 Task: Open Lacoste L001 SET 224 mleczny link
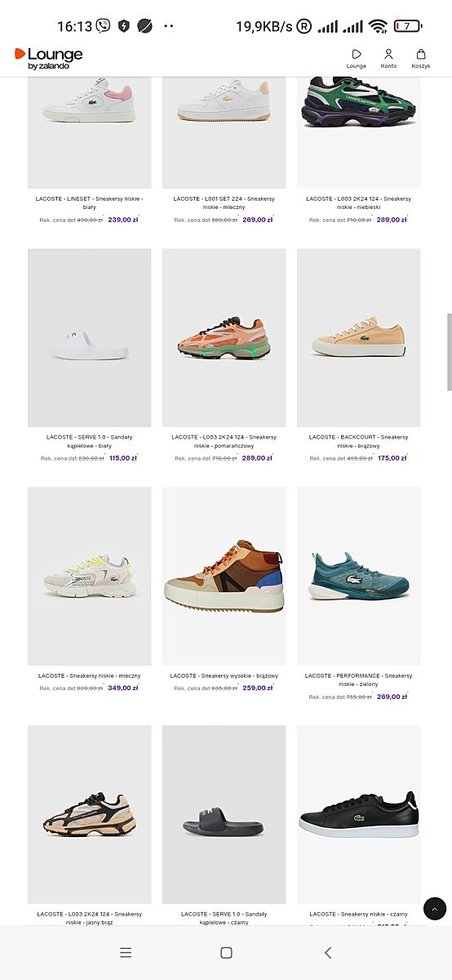point(224,203)
